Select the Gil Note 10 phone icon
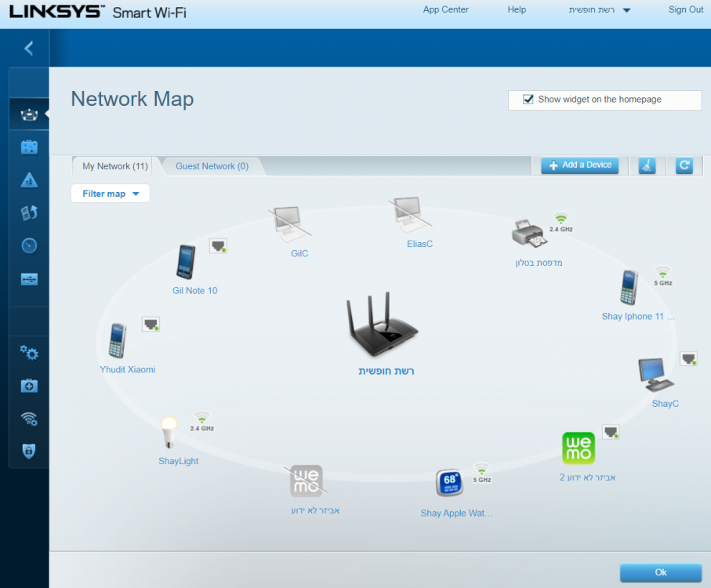Viewport: 711px width, 588px height. point(186,262)
